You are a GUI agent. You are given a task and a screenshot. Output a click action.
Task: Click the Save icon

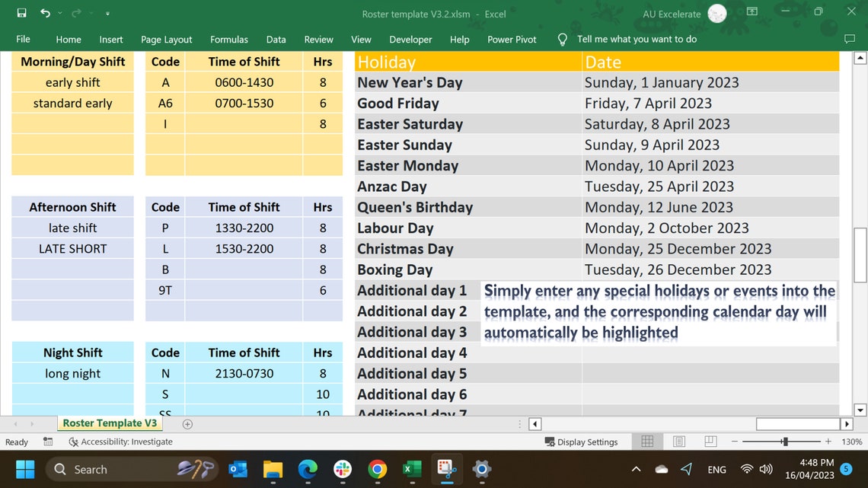[x=21, y=13]
